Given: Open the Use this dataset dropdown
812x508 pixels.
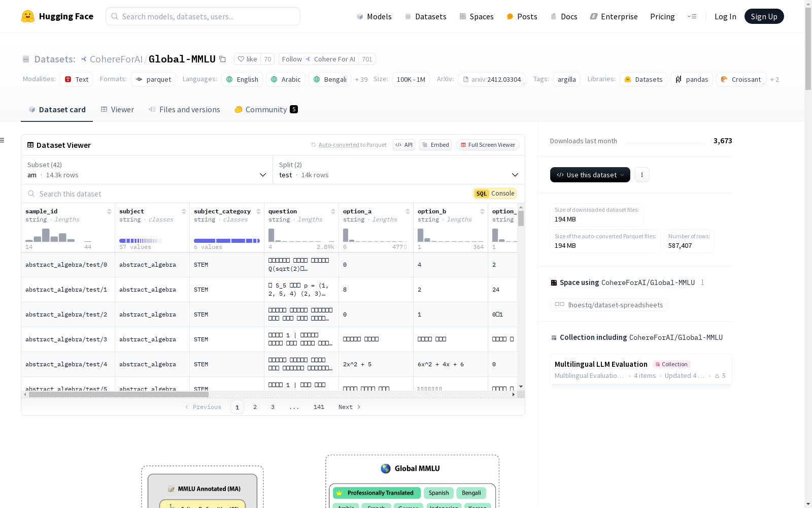Looking at the screenshot, I should [590, 175].
